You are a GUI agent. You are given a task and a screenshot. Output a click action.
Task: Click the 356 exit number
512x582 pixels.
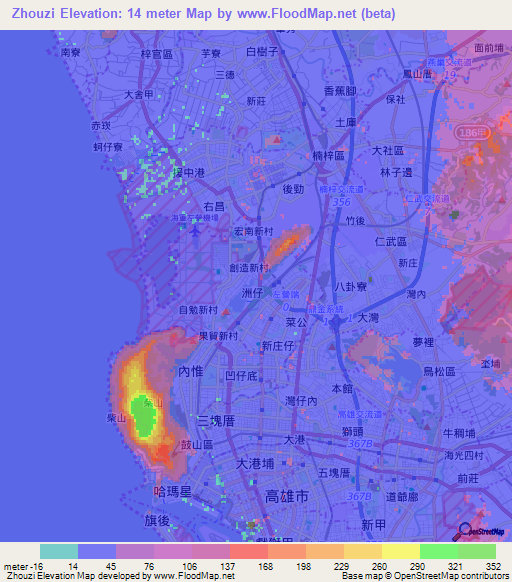(x=341, y=202)
